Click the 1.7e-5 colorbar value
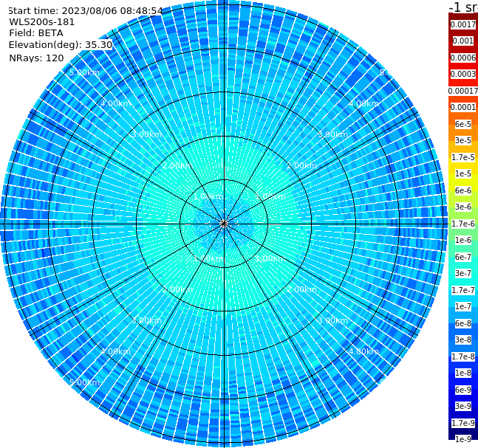 [463, 157]
